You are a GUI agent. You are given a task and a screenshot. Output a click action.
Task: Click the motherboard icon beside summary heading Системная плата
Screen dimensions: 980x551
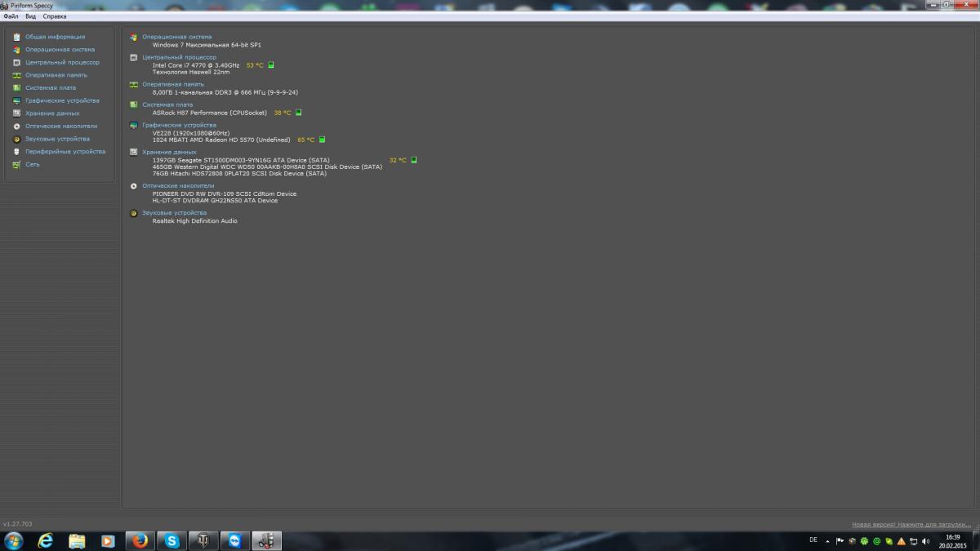134,104
